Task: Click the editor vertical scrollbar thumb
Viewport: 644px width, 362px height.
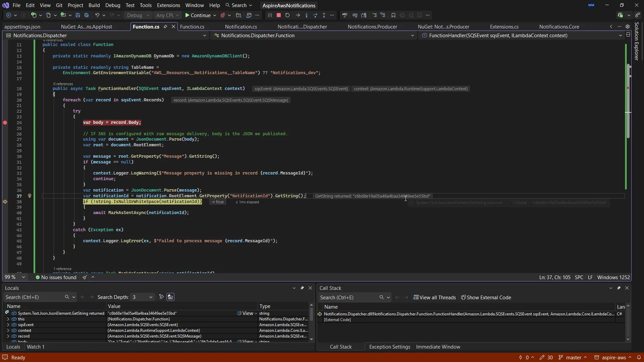Action: click(628, 101)
